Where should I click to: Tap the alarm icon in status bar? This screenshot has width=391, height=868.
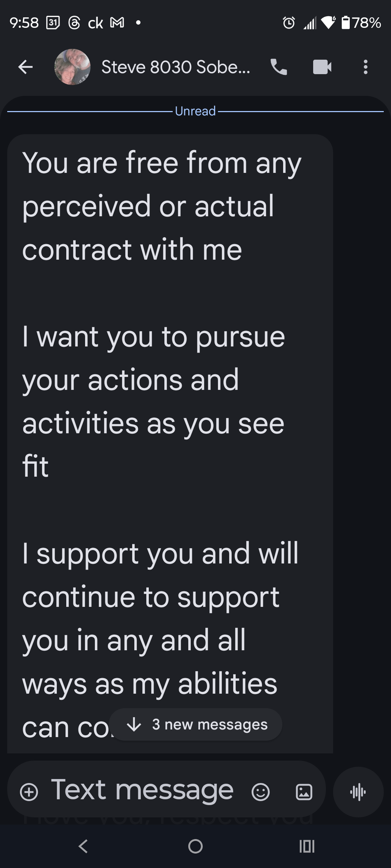289,23
